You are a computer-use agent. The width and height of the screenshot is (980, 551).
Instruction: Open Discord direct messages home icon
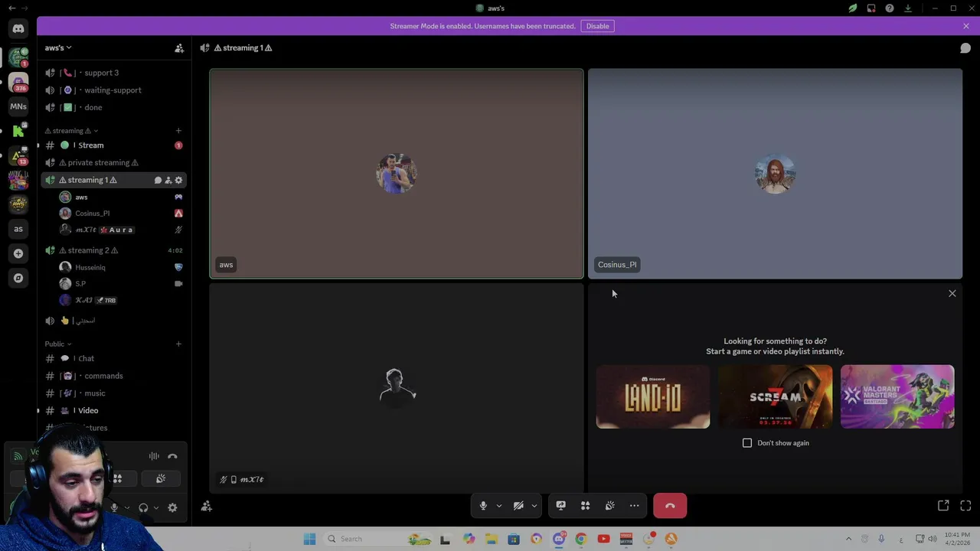coord(18,29)
